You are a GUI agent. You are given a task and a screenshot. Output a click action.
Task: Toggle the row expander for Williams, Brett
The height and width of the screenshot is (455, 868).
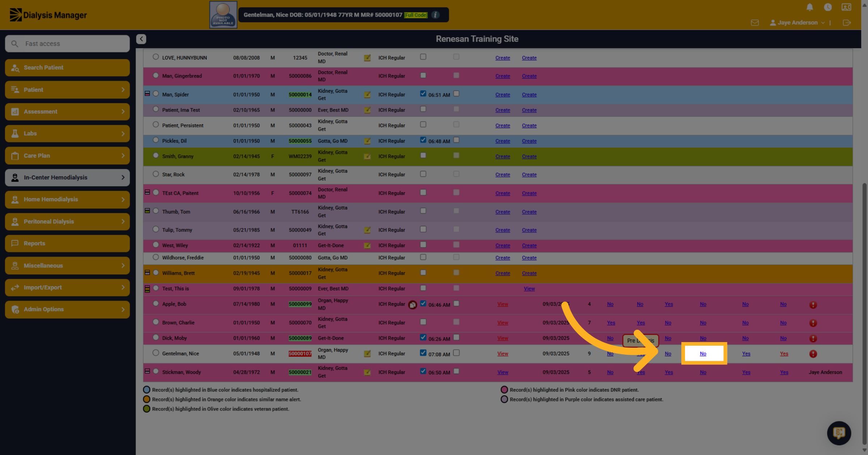pyautogui.click(x=147, y=272)
